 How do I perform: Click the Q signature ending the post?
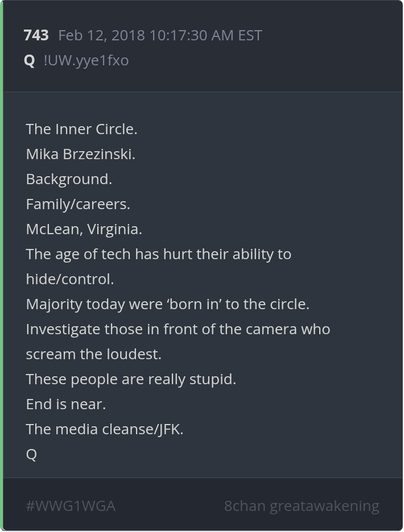pyautogui.click(x=31, y=454)
